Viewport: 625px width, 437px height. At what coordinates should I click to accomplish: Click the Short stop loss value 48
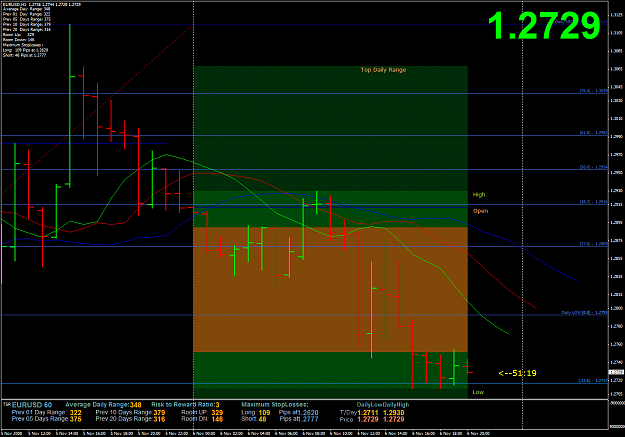[x=262, y=419]
